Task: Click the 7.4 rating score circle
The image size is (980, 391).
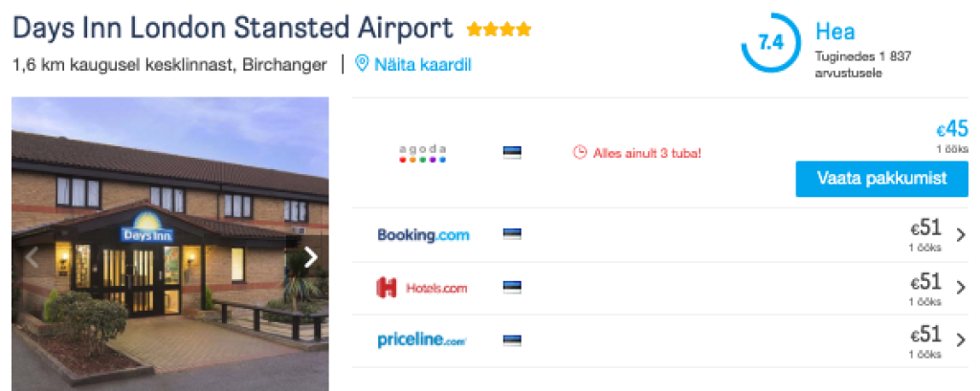Action: [769, 43]
